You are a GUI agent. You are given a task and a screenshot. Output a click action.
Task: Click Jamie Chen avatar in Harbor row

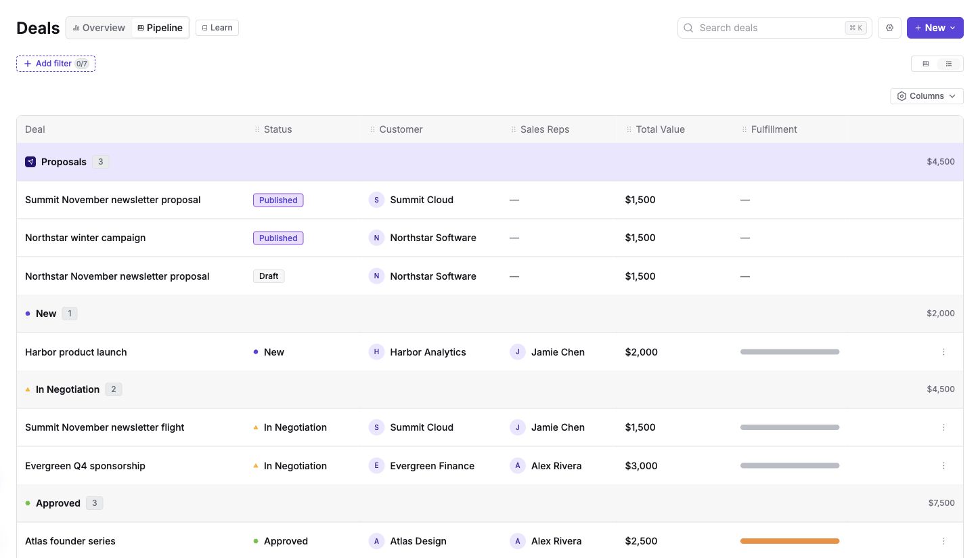tap(518, 352)
